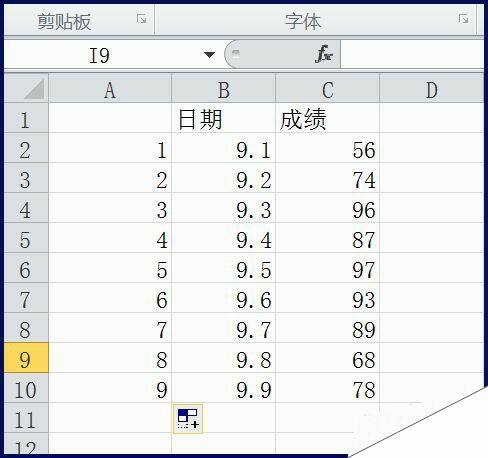Viewport: 488px width, 458px height.
Task: Click cell A10 containing 9
Action: pyautogui.click(x=110, y=388)
